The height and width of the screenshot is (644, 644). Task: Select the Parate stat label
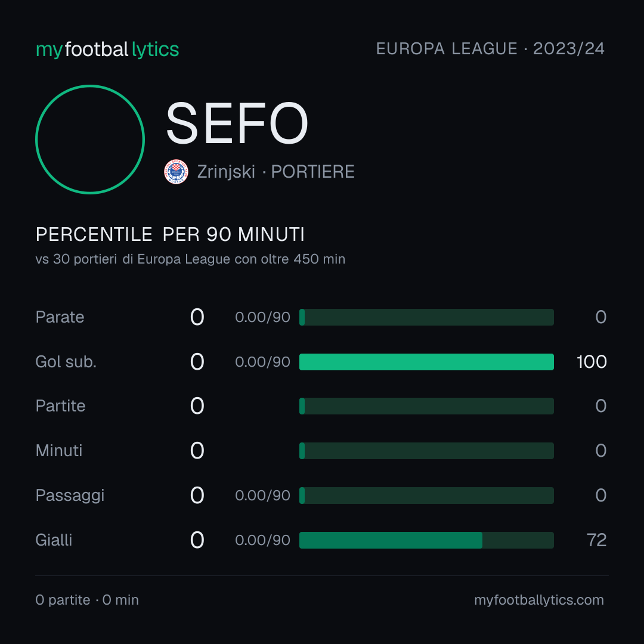(x=60, y=317)
